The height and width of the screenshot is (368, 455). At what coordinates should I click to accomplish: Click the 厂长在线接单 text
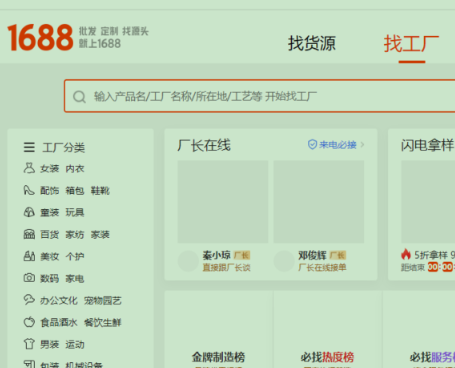pos(322,267)
